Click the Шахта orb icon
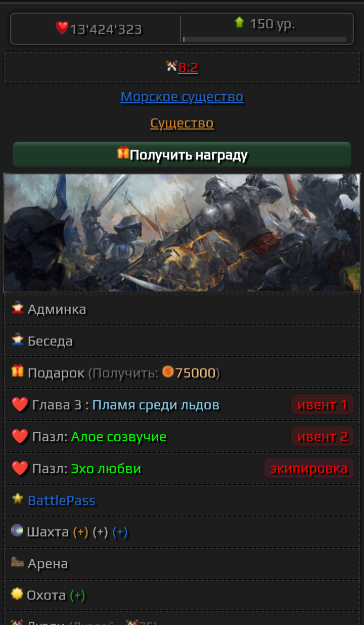Image resolution: width=364 pixels, height=625 pixels. (x=17, y=530)
